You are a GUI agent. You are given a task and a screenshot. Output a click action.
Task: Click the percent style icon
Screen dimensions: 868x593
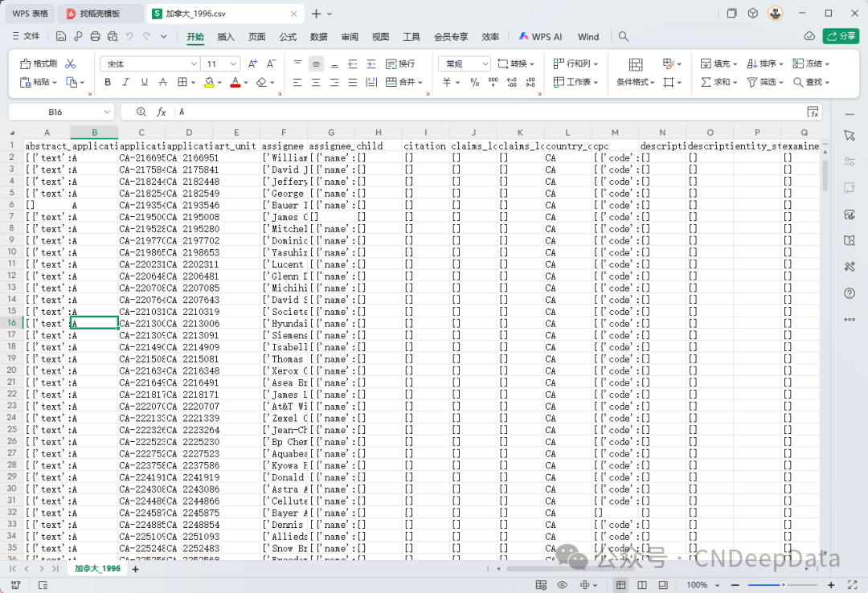coord(474,82)
